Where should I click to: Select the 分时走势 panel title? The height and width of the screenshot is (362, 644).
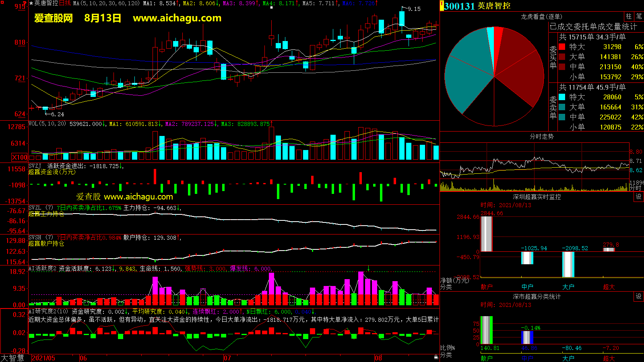click(541, 136)
